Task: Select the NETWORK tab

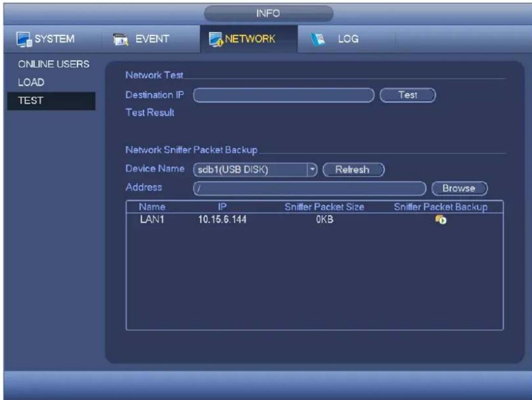Action: coord(249,39)
